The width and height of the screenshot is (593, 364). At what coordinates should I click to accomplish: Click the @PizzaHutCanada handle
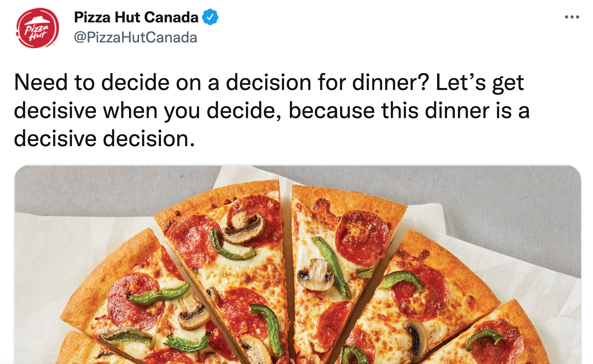click(135, 38)
